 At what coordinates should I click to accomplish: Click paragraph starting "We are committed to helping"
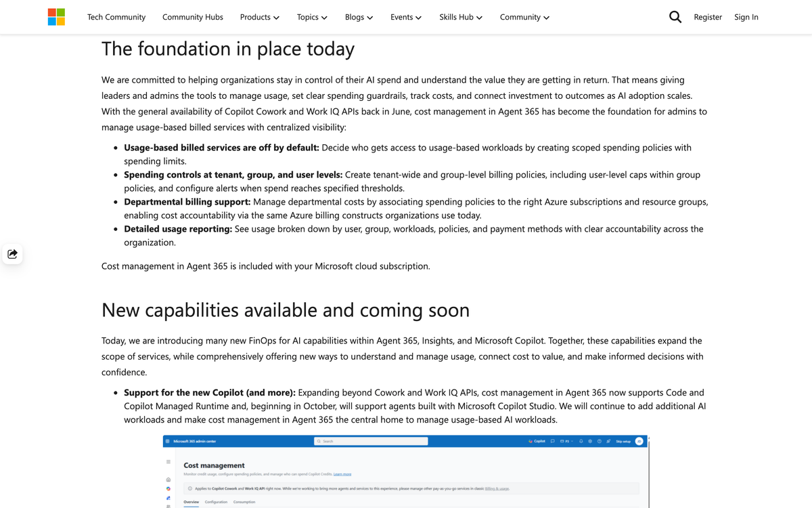(x=404, y=104)
